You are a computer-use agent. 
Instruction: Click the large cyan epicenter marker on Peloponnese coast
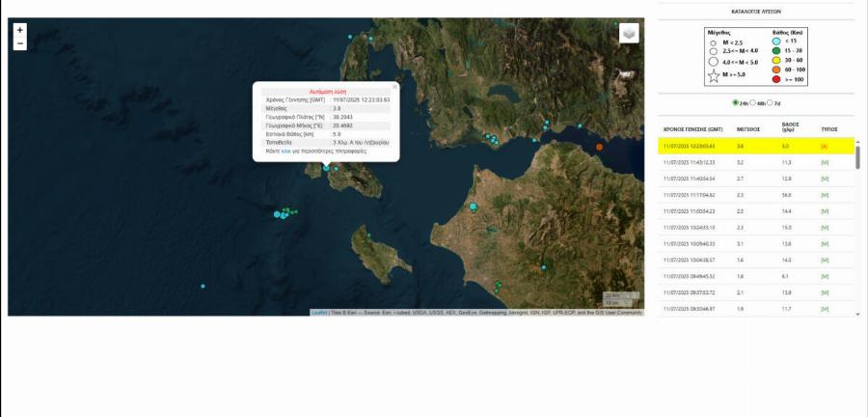tap(473, 207)
